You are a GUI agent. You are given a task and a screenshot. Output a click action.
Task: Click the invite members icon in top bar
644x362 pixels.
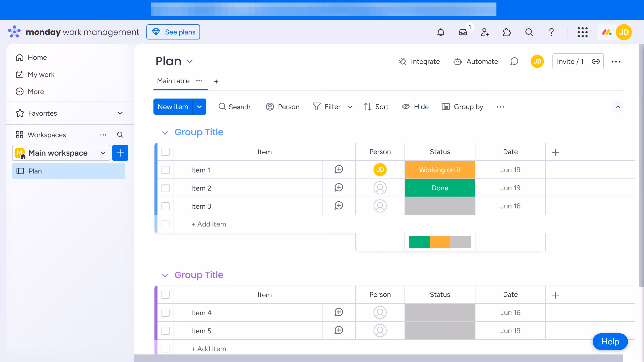(x=485, y=32)
